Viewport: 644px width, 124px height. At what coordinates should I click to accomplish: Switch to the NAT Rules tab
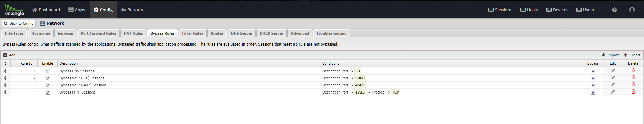(x=133, y=33)
